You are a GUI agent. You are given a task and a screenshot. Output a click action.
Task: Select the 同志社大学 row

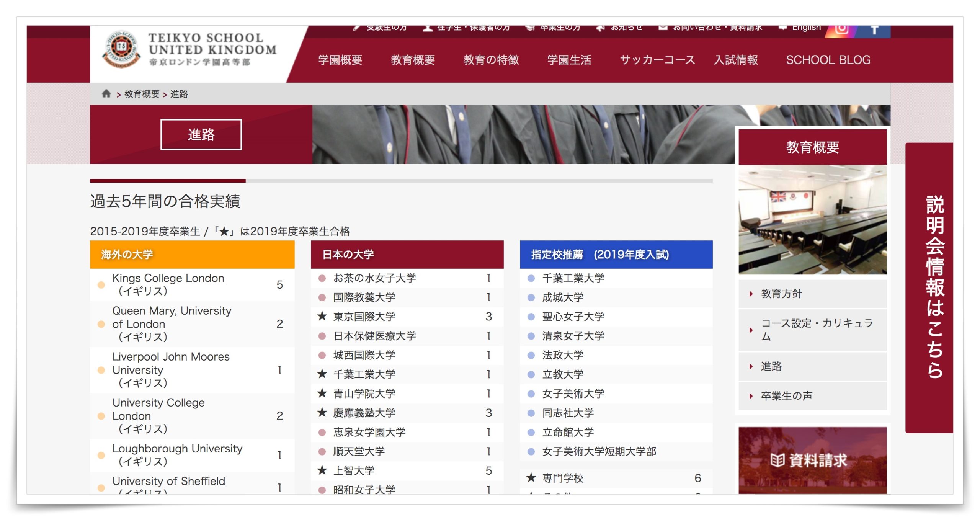(x=616, y=413)
